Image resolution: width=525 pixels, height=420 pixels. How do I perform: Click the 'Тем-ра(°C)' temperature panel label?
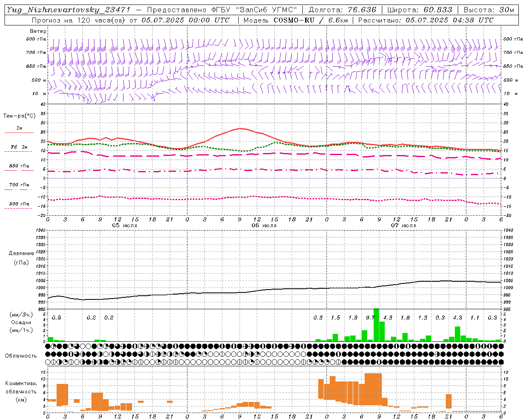[19, 116]
